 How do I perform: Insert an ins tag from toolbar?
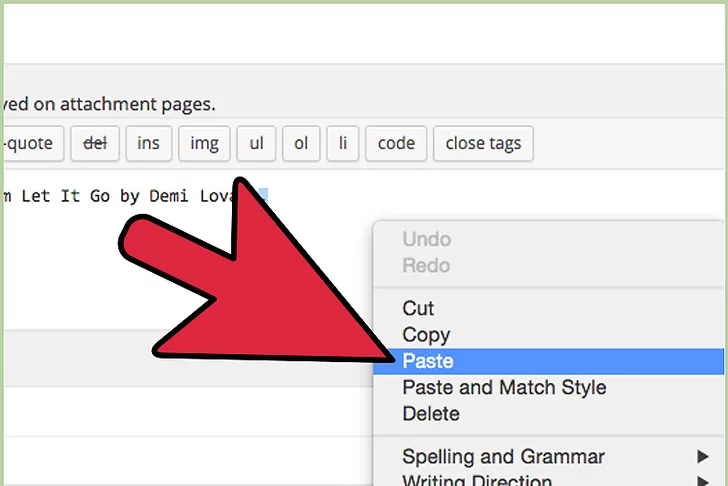point(148,143)
